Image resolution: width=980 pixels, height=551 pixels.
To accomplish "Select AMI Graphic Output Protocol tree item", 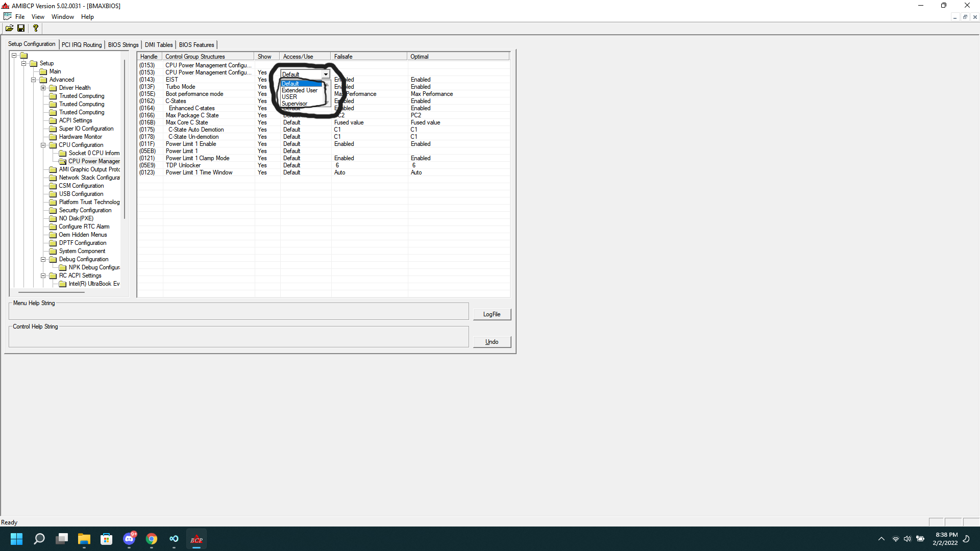I will tap(89, 169).
